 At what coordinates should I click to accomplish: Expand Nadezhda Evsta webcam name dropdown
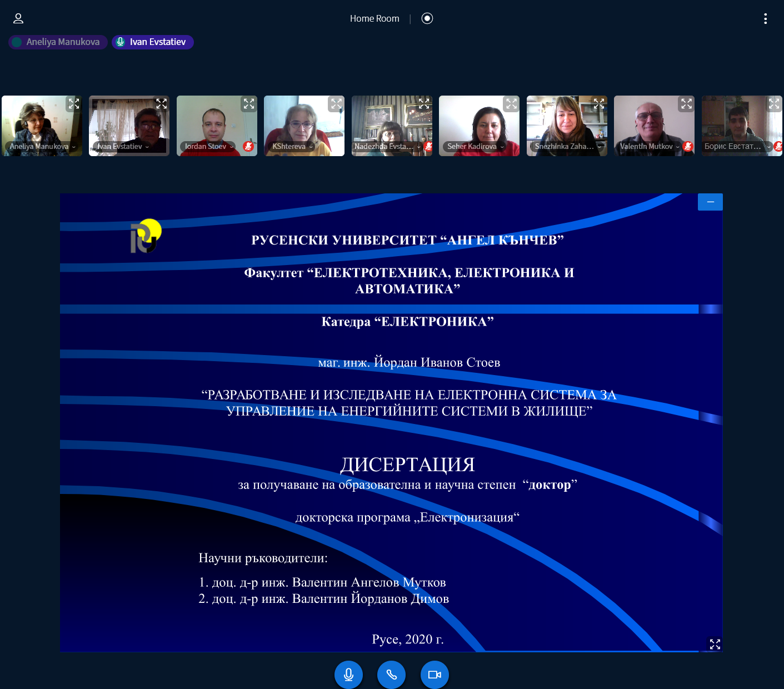coord(387,147)
